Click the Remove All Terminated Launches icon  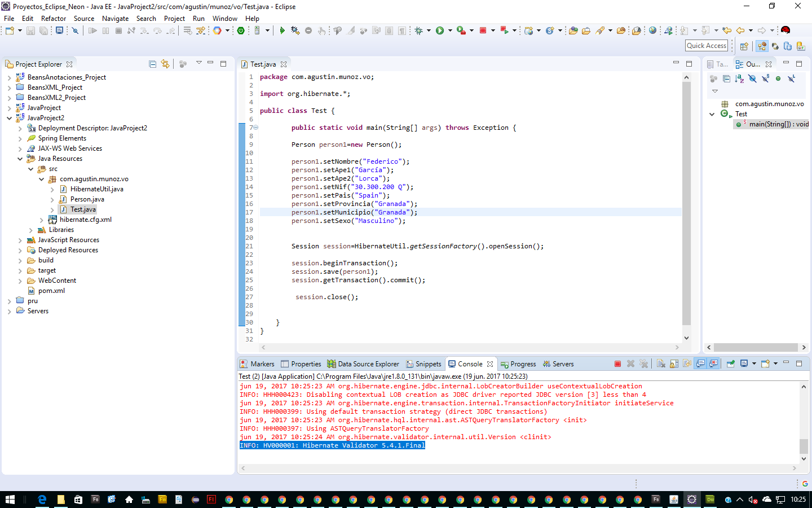(x=643, y=364)
